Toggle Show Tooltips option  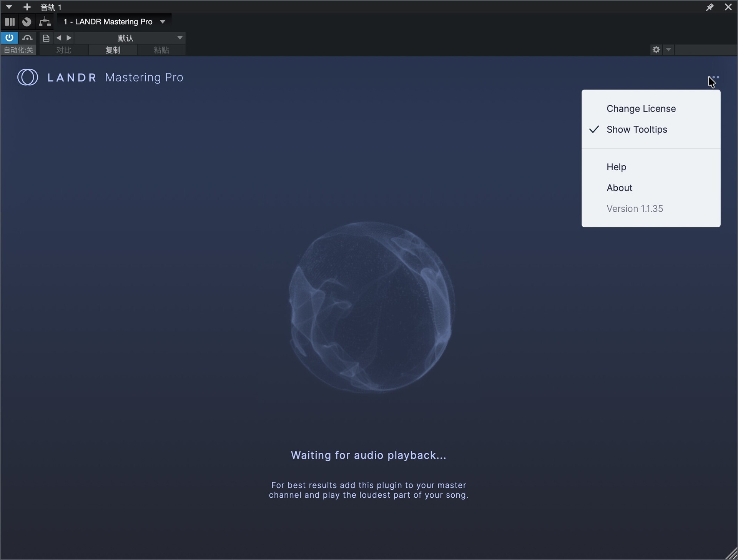637,130
